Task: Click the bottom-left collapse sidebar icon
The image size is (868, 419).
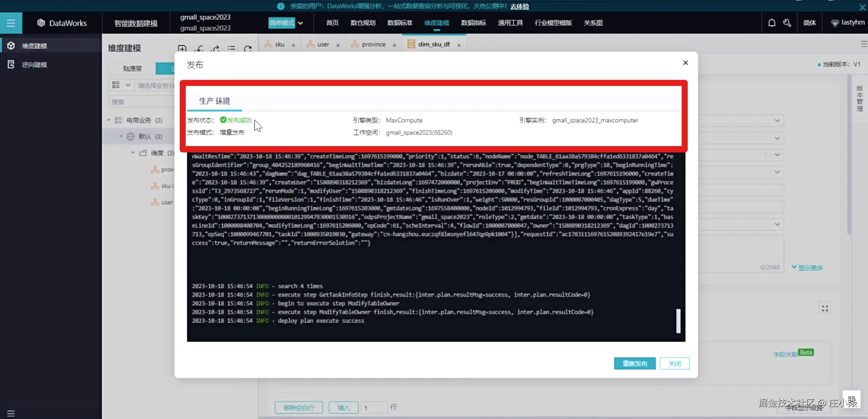Action: (11, 413)
